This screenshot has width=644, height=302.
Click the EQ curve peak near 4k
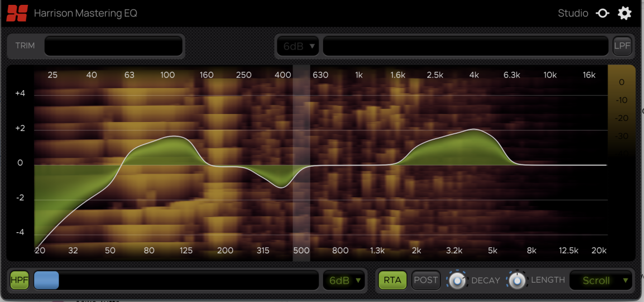coord(474,130)
